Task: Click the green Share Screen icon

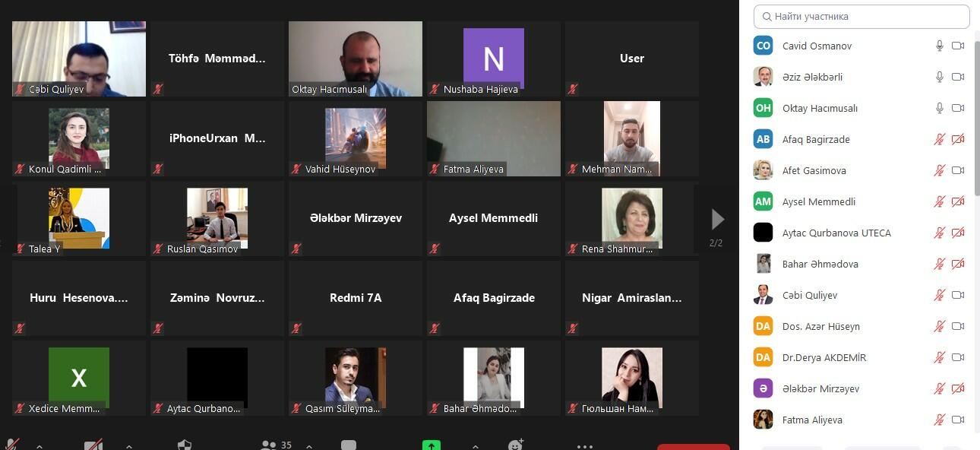Action: point(432,445)
